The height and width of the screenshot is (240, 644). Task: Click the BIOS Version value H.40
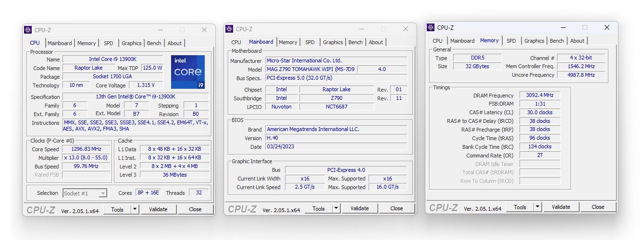pyautogui.click(x=336, y=138)
